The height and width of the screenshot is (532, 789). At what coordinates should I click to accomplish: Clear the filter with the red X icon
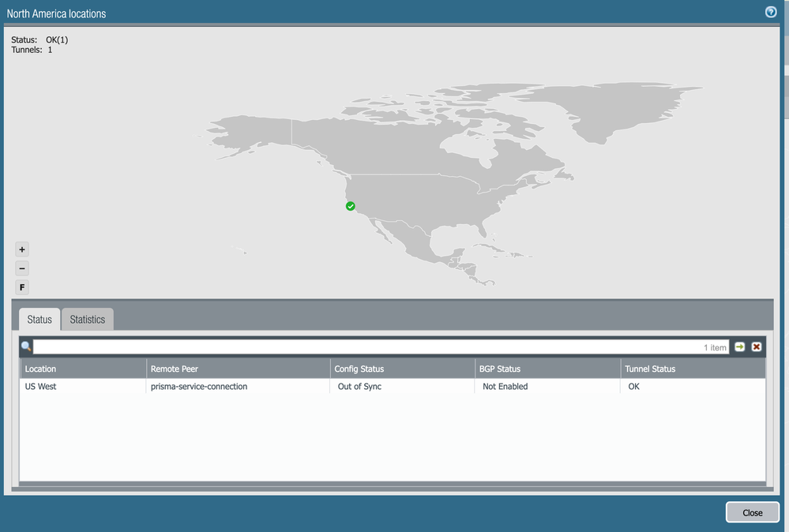pos(757,347)
